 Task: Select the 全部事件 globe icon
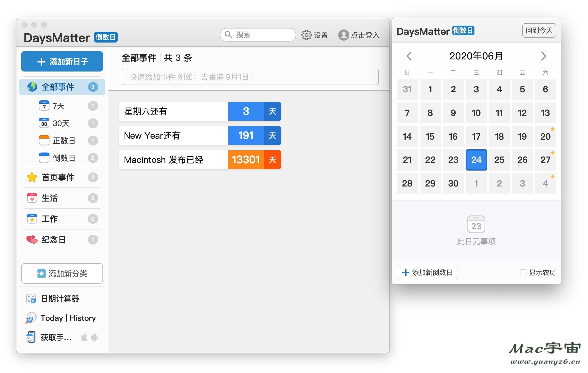coord(31,87)
